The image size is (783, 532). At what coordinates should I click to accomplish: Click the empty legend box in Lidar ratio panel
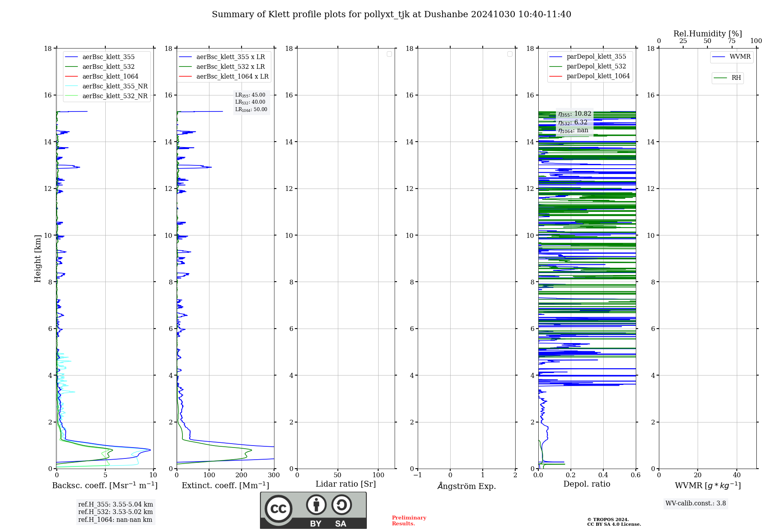point(389,54)
